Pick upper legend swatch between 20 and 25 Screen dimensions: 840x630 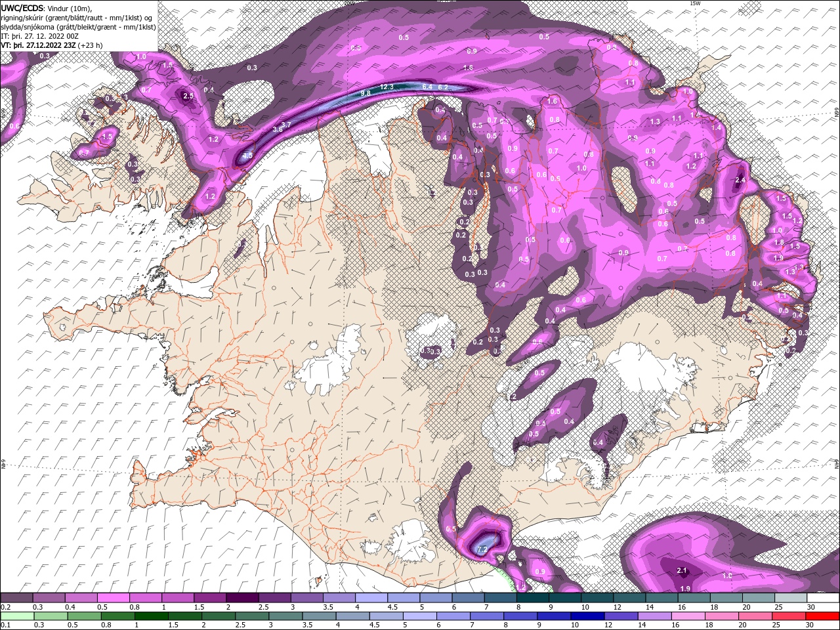coord(758,598)
